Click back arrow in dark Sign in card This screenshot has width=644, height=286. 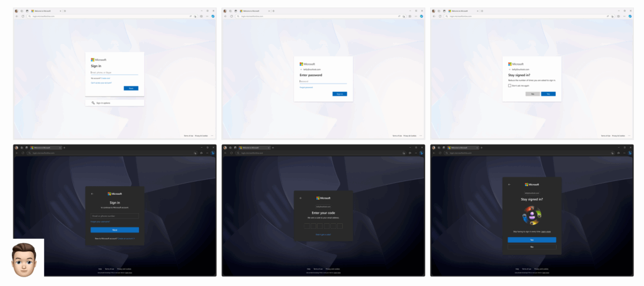pos(92,194)
